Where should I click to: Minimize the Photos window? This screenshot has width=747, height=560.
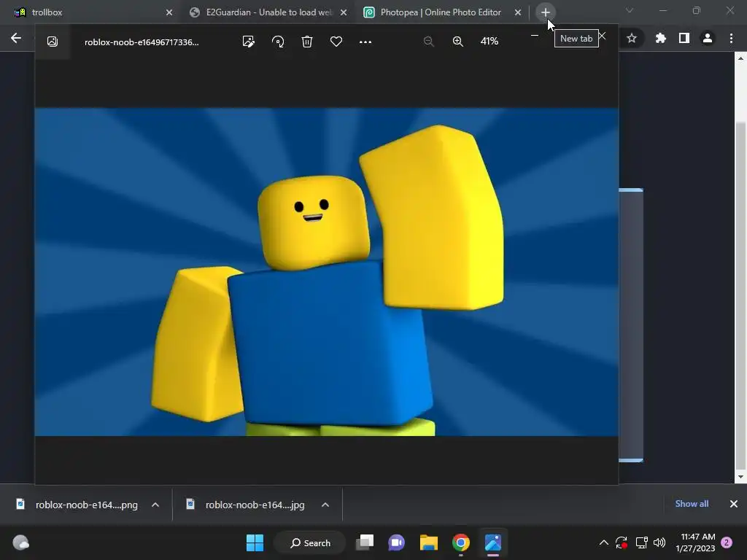535,35
